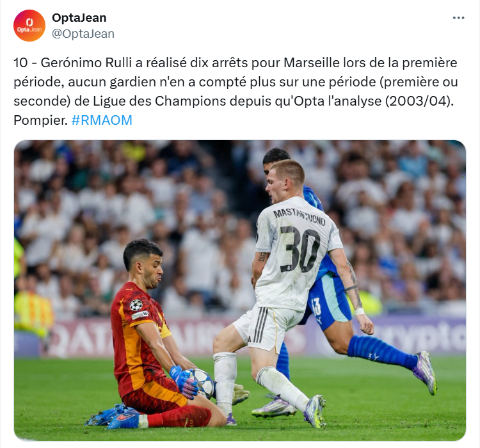Click the QATAR advertising board text
The image size is (480, 448).
click(82, 339)
